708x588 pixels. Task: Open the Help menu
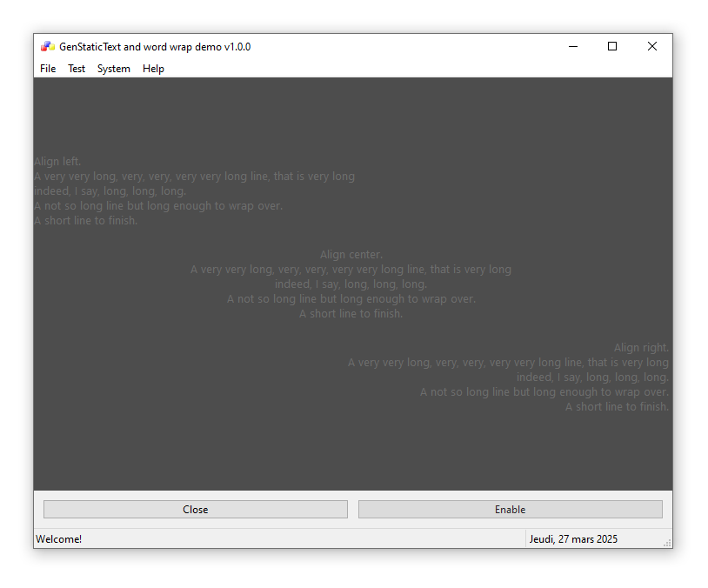click(x=153, y=69)
